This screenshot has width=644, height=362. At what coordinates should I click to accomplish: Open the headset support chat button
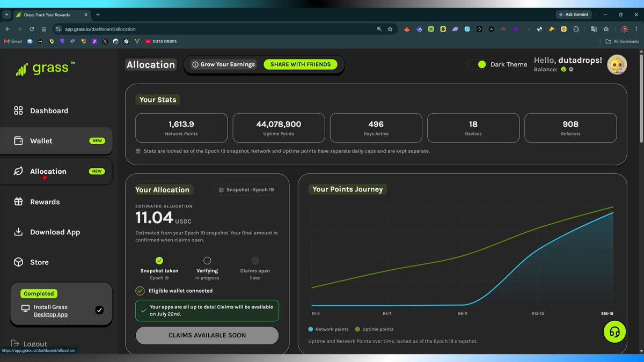[x=615, y=333]
